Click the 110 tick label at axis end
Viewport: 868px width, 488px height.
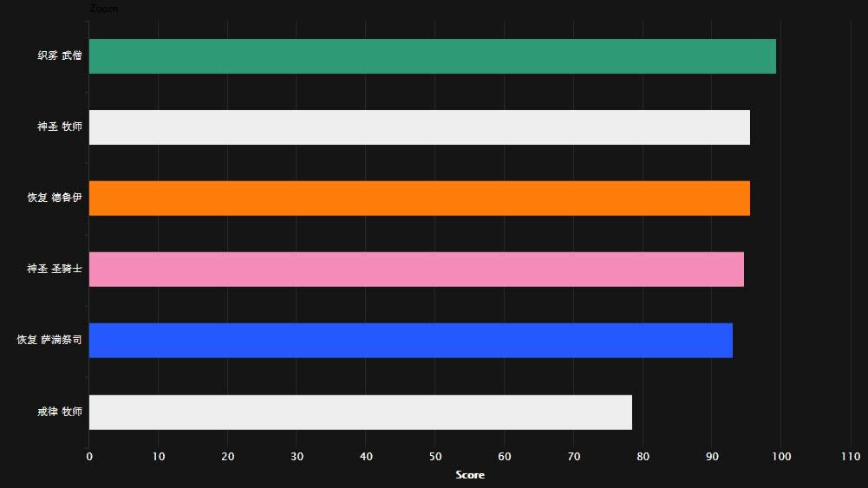[850, 457]
